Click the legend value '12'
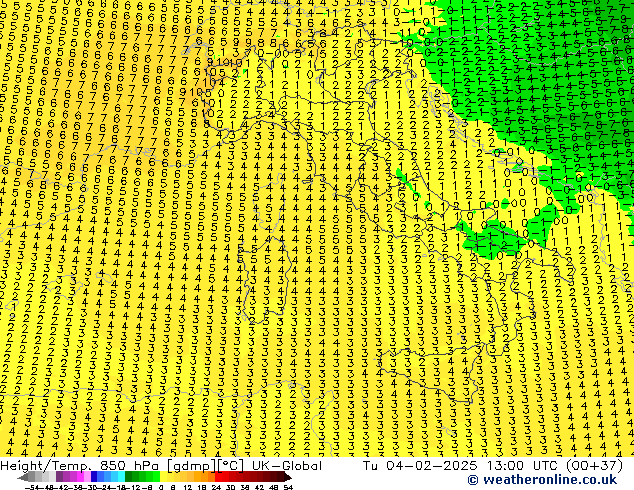Viewport: 634px width, 490px height. pos(188,488)
